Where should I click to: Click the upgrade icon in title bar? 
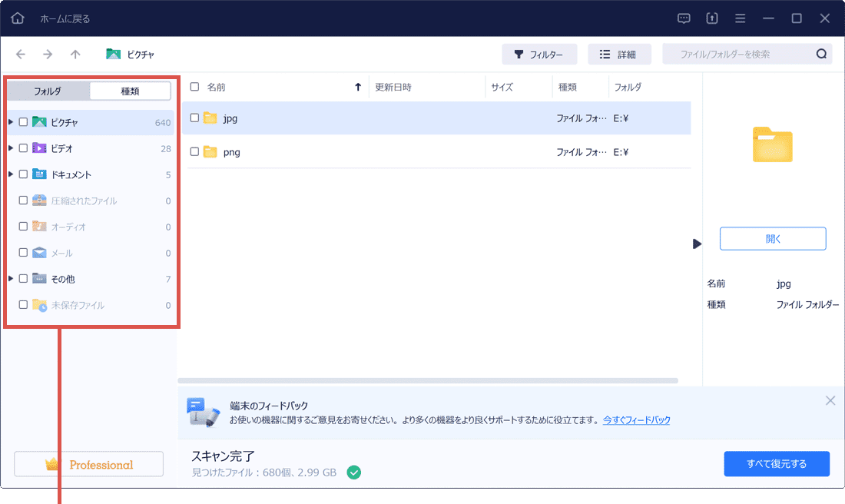pyautogui.click(x=711, y=18)
